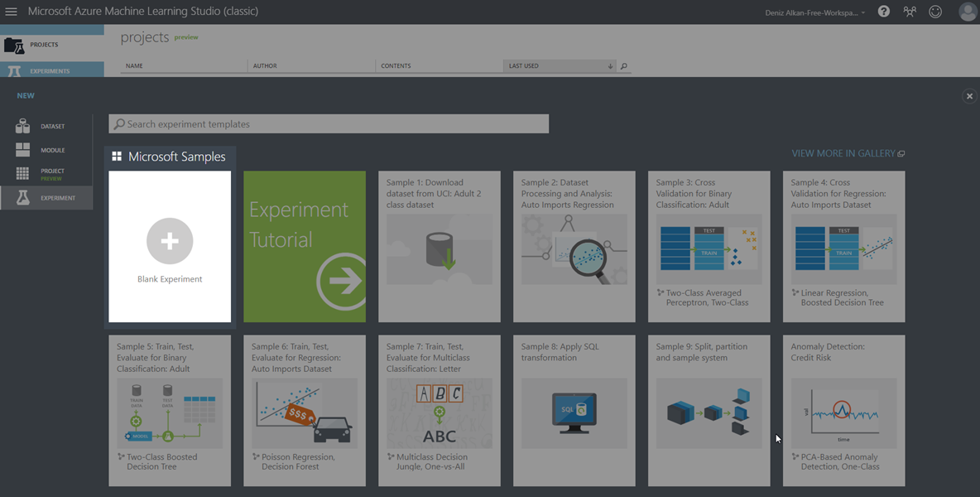Open Sample 1 Download dataset from UCI
Viewport: 980px width, 497px height.
[440, 246]
